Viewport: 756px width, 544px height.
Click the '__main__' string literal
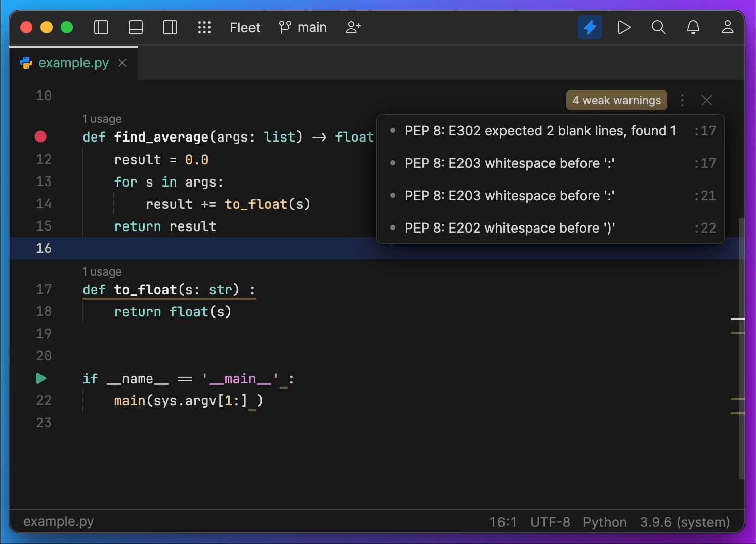click(x=240, y=379)
